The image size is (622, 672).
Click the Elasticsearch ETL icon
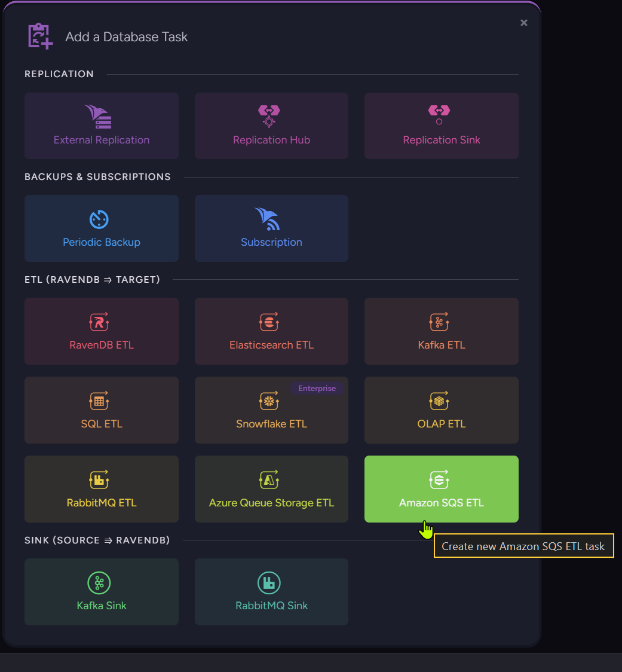[x=269, y=322]
